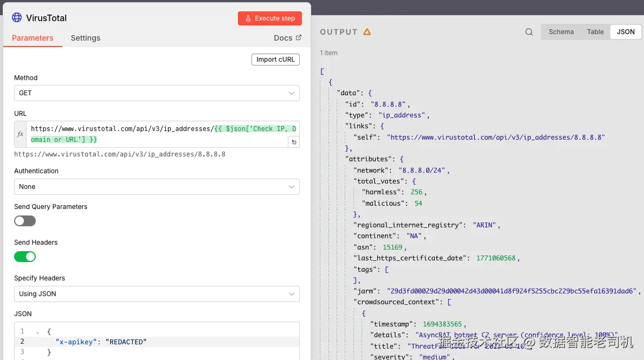This screenshot has height=360, width=644.
Task: Open the URL expression editor expand icon
Action: [x=294, y=142]
